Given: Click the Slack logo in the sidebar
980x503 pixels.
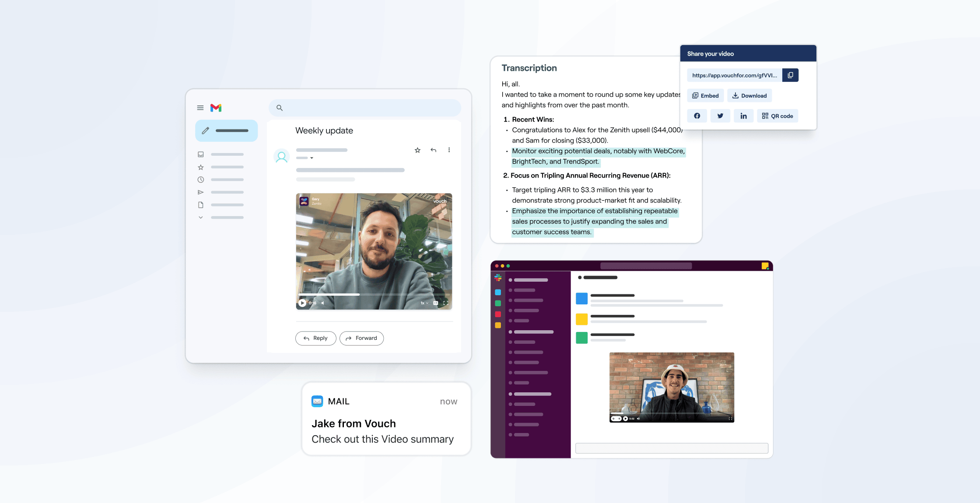Looking at the screenshot, I should (x=498, y=277).
